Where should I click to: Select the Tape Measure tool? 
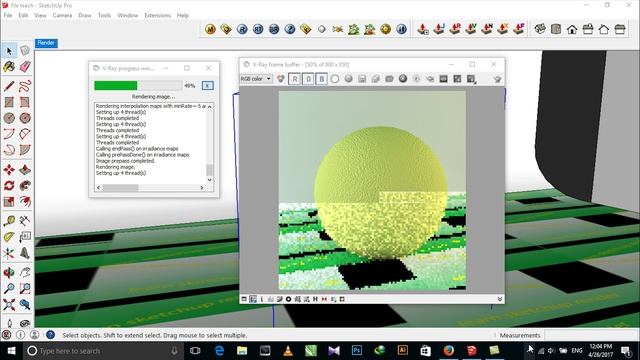coord(9,221)
